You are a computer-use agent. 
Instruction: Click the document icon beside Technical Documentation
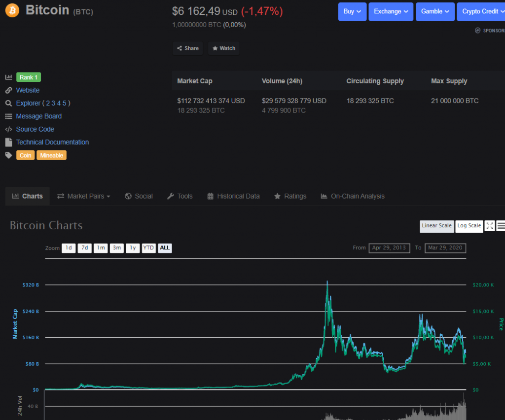click(9, 142)
